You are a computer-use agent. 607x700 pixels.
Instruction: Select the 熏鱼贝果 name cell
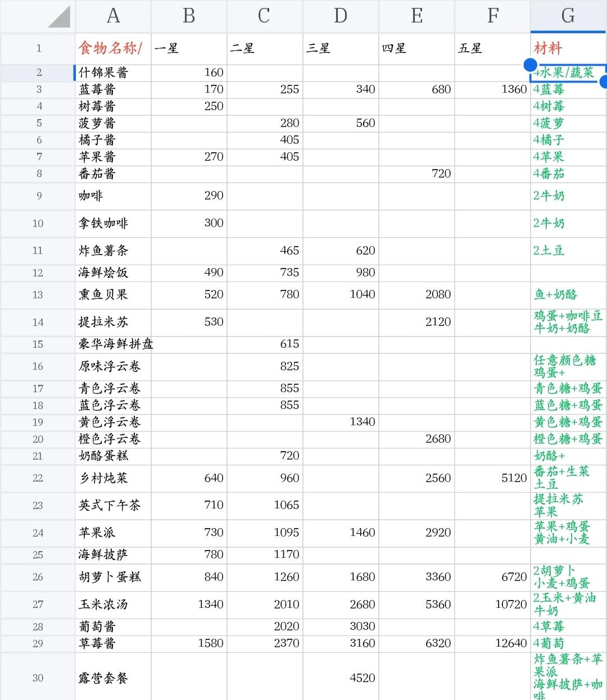[x=113, y=295]
